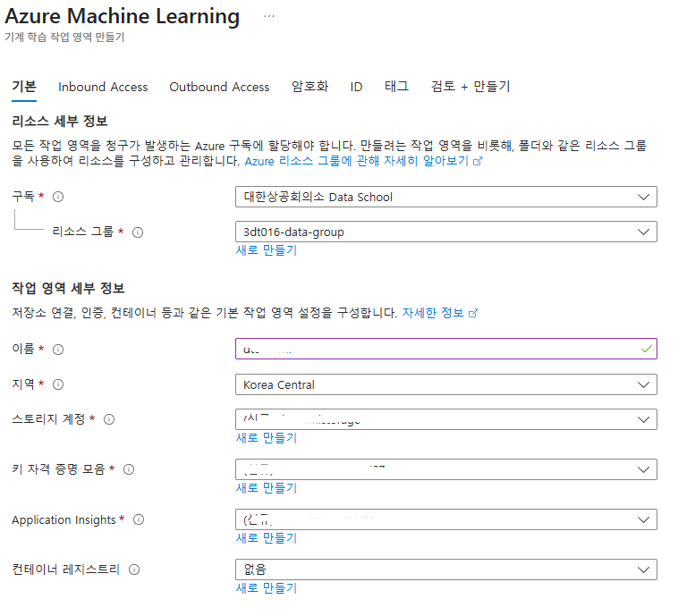Show info tooltip for Application Insights

coord(139,519)
